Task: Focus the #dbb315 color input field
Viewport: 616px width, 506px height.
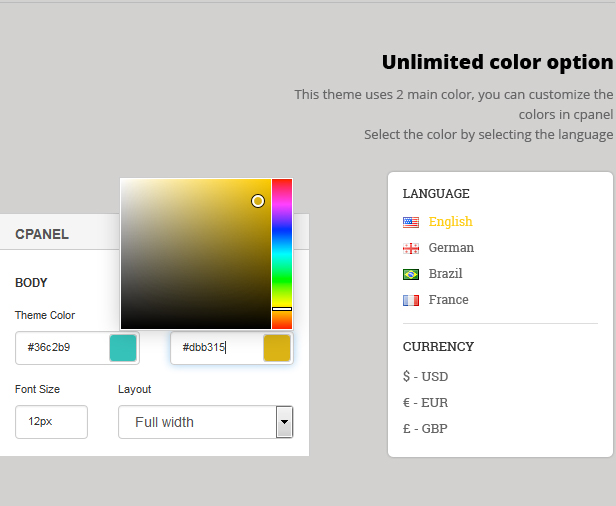Action: (x=232, y=348)
